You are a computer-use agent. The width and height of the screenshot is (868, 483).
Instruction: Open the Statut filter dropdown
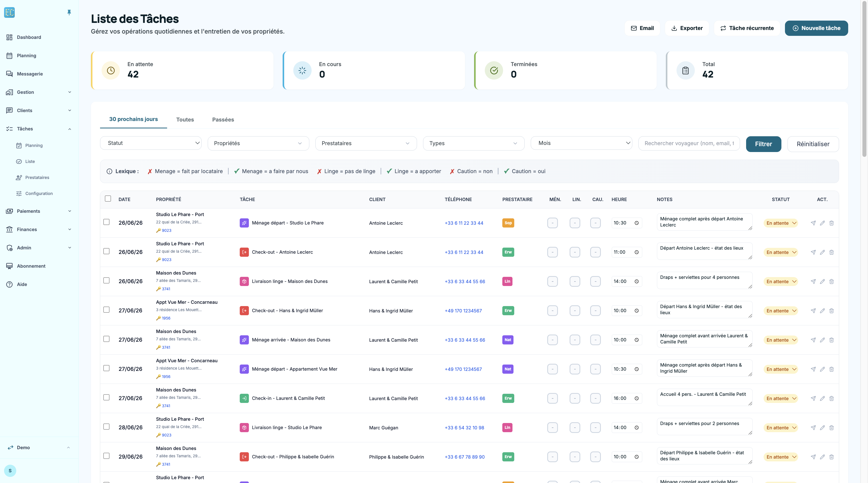151,143
